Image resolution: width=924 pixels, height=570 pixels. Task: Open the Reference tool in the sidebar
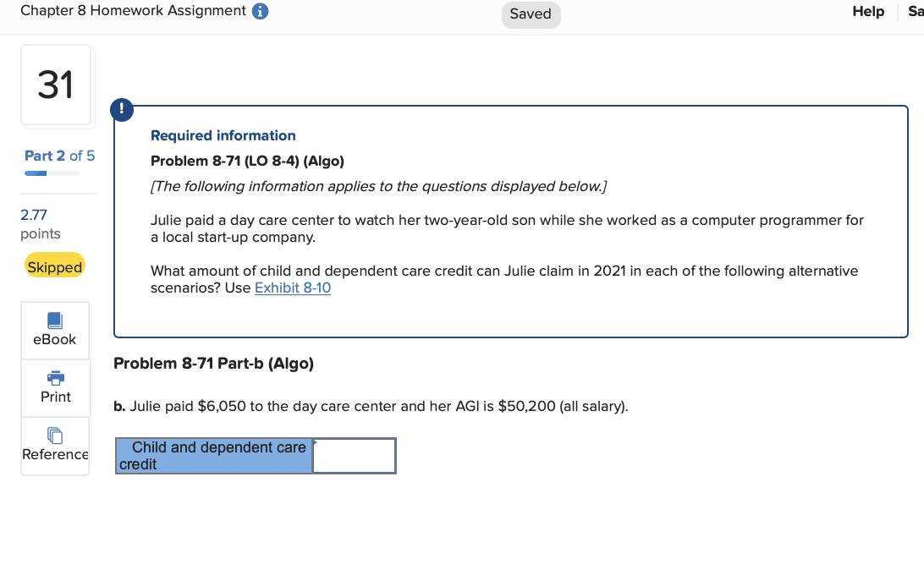[54, 446]
